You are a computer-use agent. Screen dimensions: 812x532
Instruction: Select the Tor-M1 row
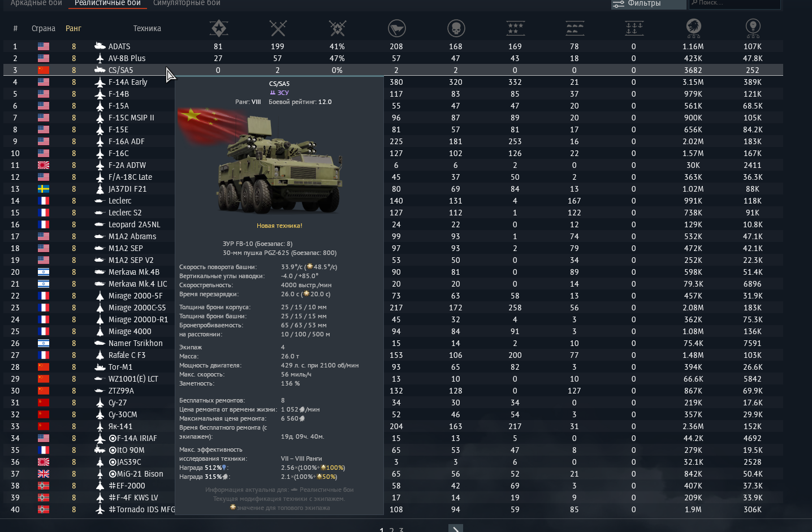[393, 367]
